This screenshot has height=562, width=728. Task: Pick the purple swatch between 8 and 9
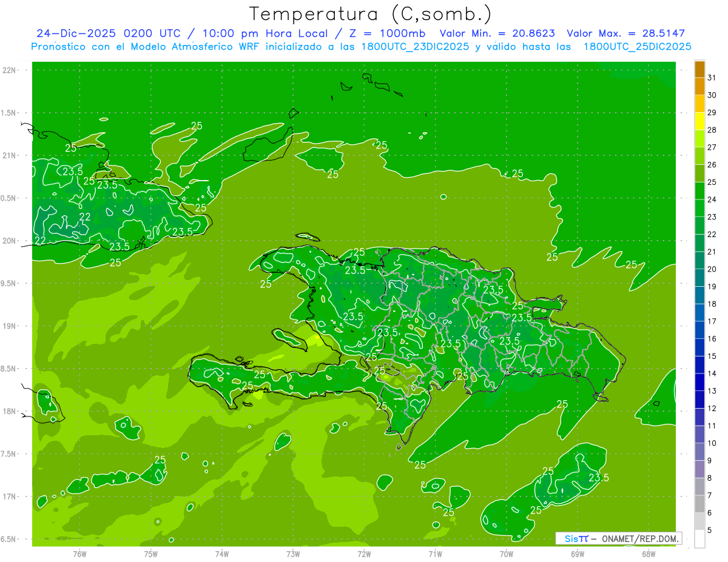pos(699,469)
